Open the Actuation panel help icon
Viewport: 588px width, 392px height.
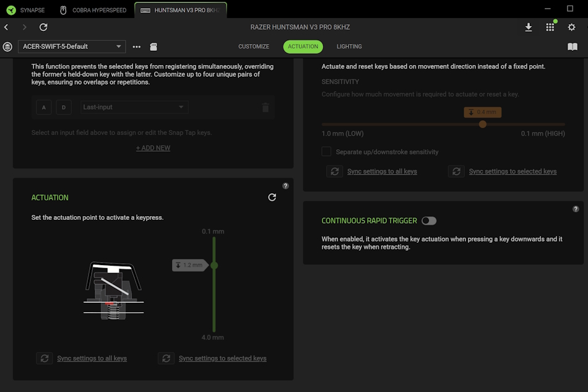pyautogui.click(x=285, y=186)
